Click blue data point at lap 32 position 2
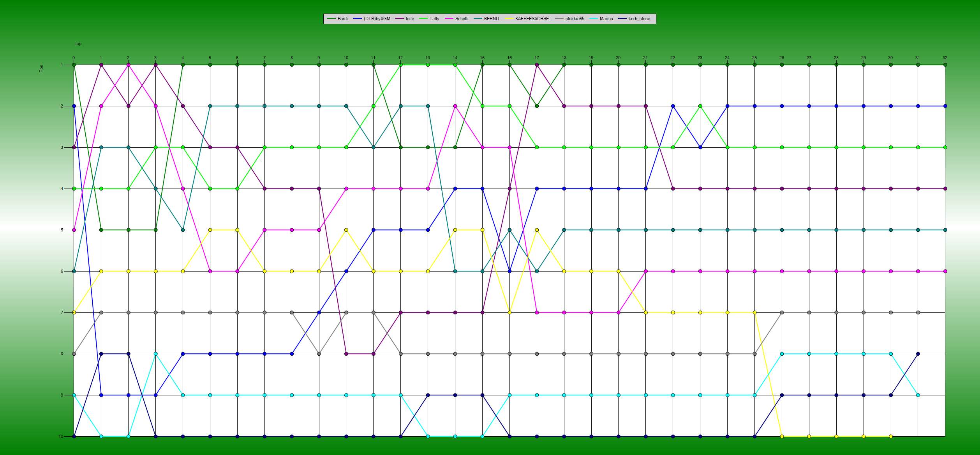 tap(945, 106)
